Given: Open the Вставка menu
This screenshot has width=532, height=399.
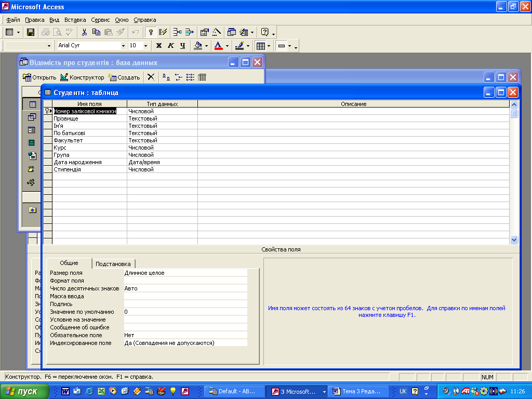Looking at the screenshot, I should pos(75,20).
